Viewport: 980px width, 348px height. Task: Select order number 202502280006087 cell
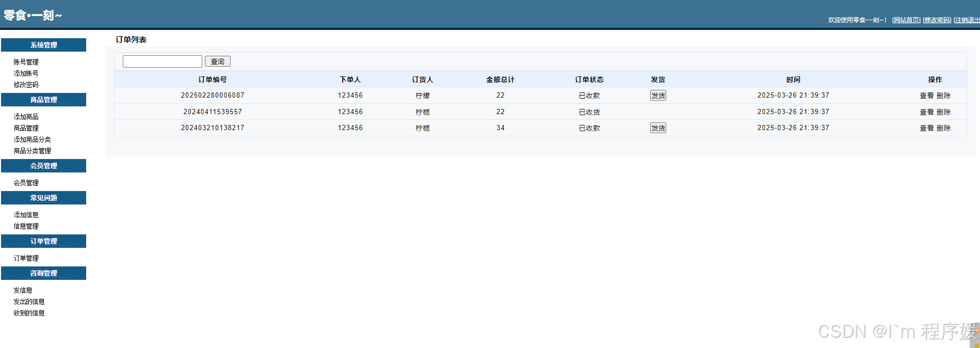[213, 96]
